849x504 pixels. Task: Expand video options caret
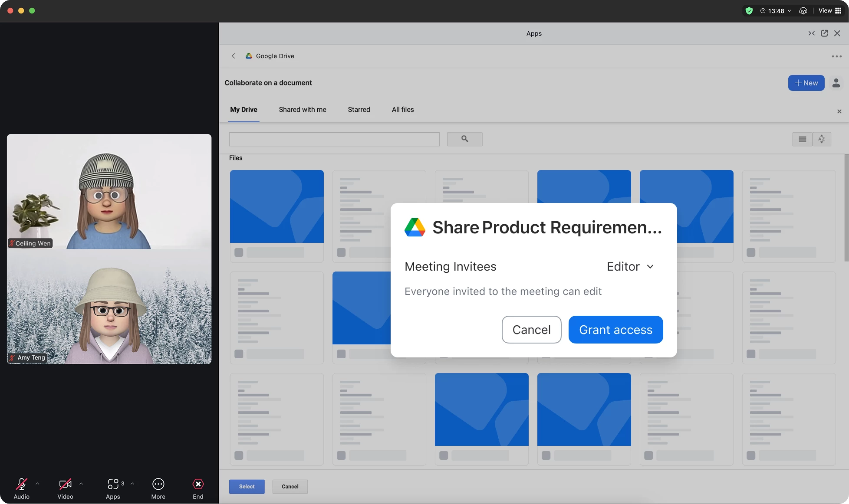[x=81, y=483]
